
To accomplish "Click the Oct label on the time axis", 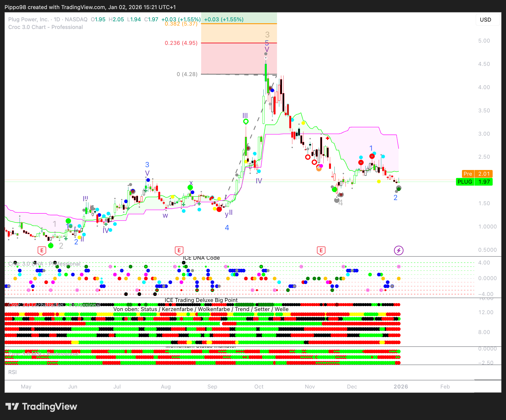I will click(x=259, y=387).
